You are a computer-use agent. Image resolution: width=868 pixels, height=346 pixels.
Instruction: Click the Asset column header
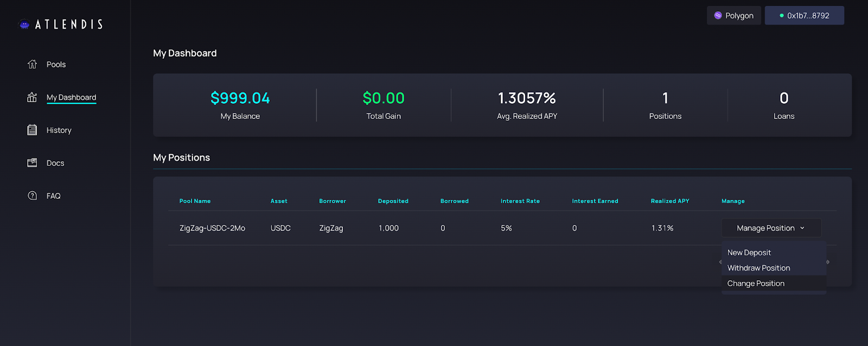click(x=279, y=201)
